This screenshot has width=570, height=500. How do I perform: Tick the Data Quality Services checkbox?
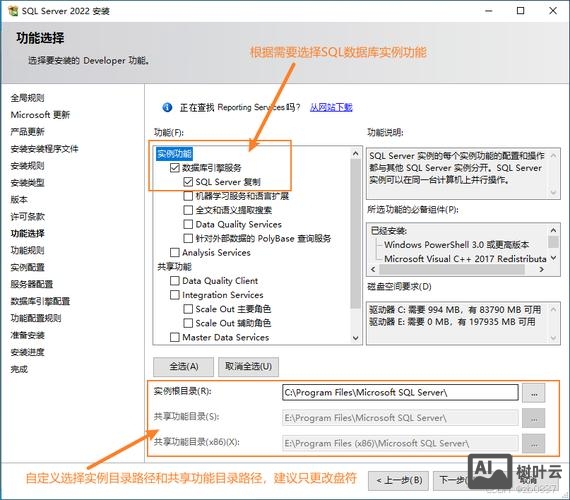coord(188,224)
